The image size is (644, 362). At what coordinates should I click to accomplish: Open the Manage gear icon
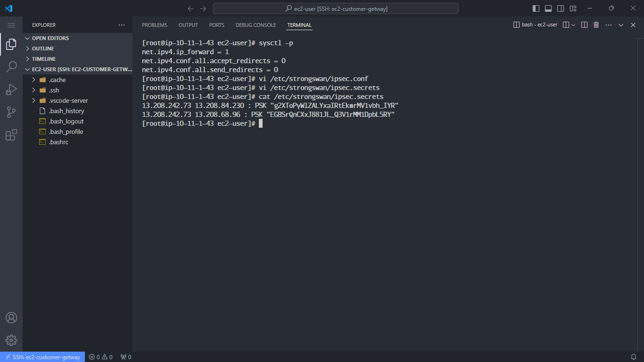pyautogui.click(x=11, y=340)
